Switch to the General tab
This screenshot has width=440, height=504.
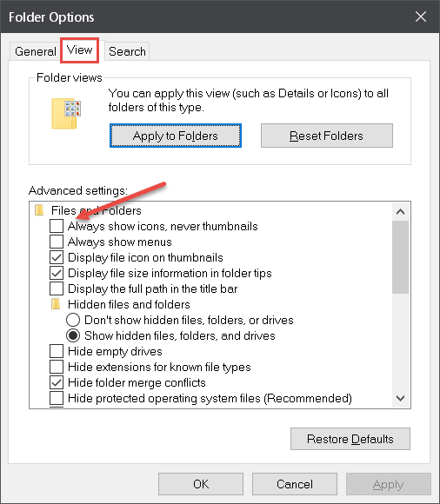pyautogui.click(x=36, y=51)
